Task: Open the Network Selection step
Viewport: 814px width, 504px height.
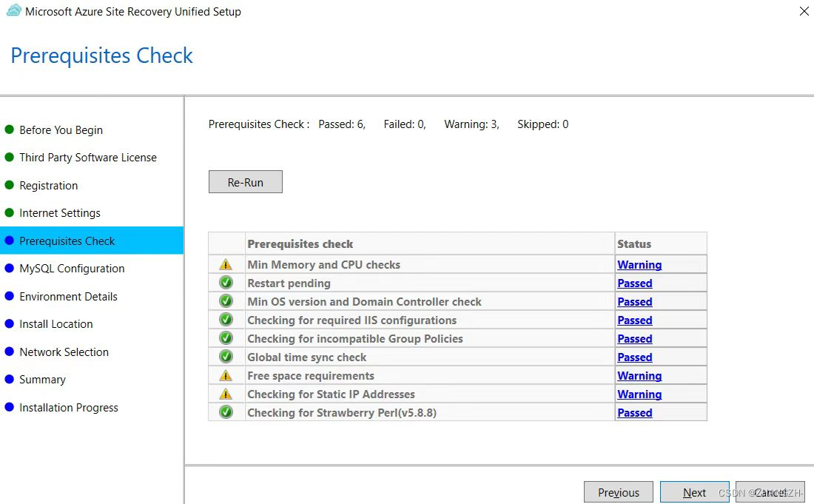Action: pyautogui.click(x=64, y=352)
